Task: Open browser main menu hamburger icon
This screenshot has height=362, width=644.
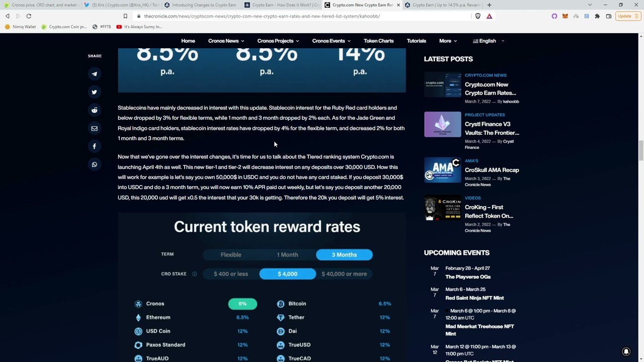Action: tap(636, 16)
